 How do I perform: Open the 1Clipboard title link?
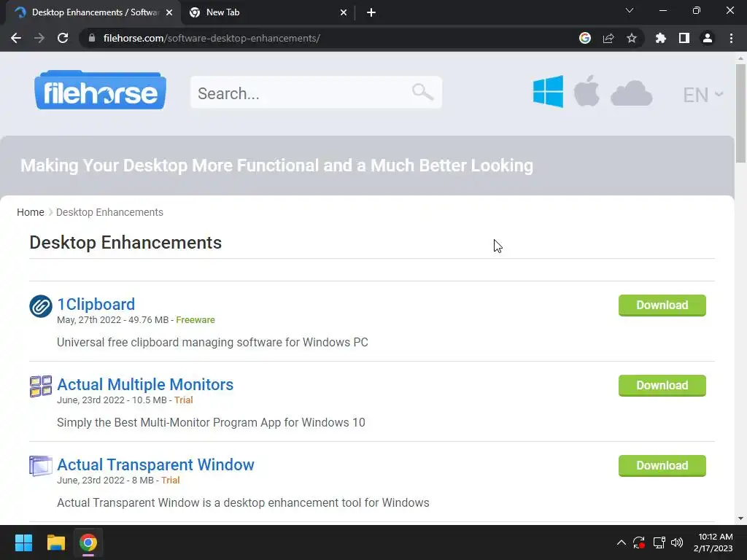[x=96, y=304]
